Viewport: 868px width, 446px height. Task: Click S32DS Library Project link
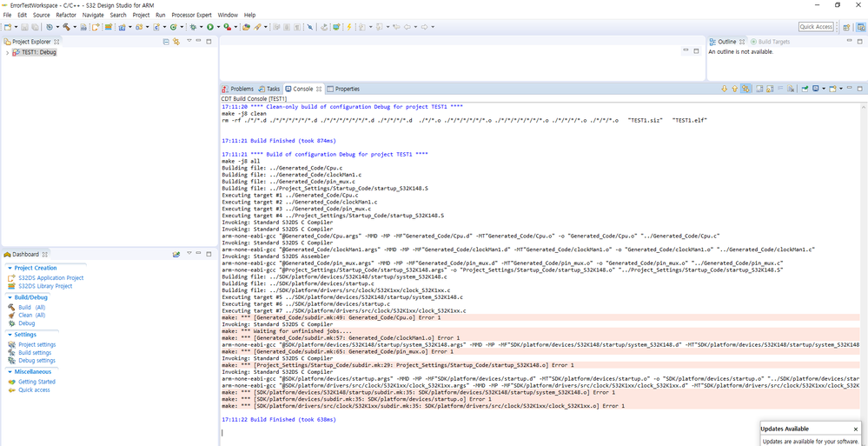45,286
